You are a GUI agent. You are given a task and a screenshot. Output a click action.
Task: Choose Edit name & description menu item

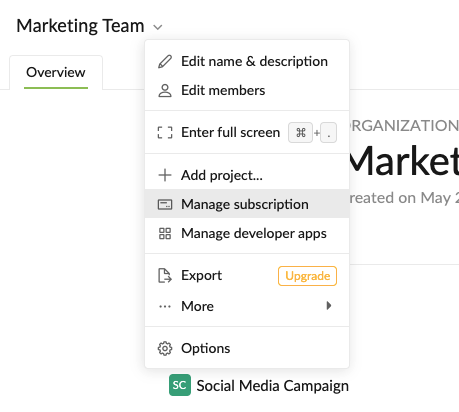tap(247, 62)
